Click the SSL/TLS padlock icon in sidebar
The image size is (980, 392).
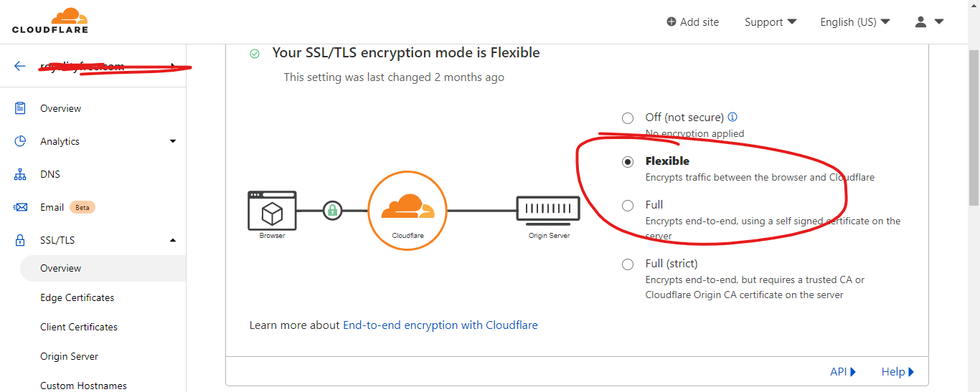click(20, 240)
